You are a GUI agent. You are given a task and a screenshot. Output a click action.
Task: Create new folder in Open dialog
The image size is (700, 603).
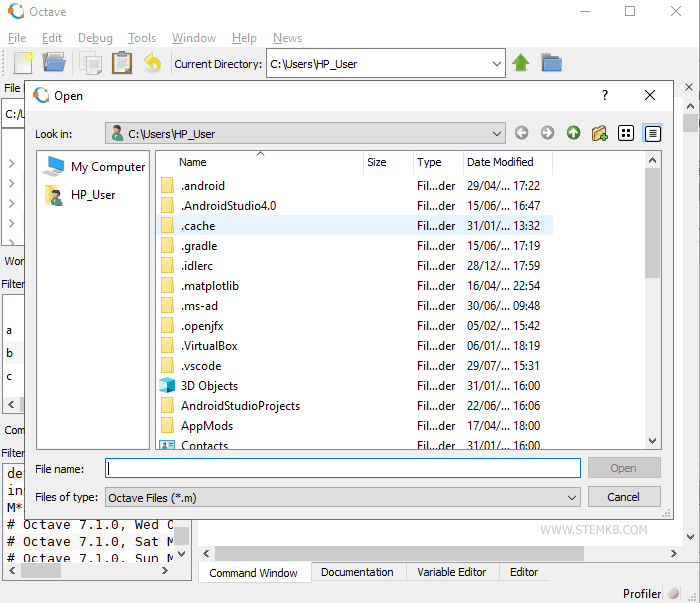pos(600,133)
